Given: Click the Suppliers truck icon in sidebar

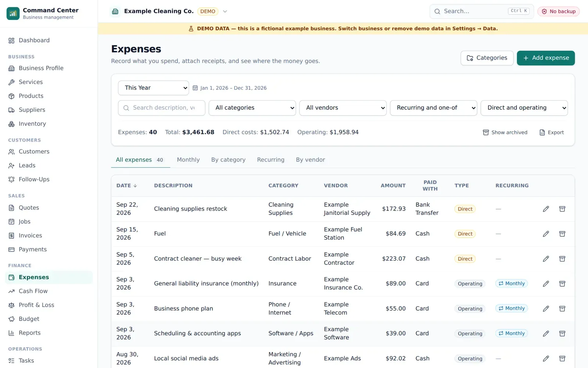Looking at the screenshot, I should tap(11, 110).
